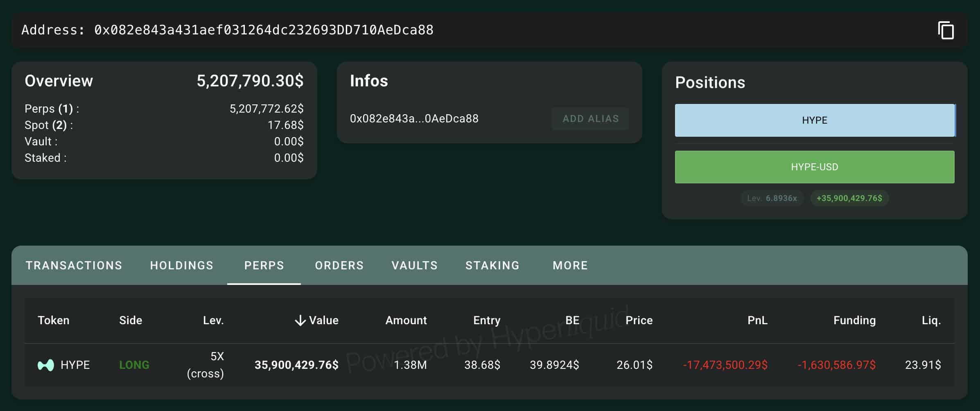
Task: Click the Entry column header
Action: click(486, 320)
